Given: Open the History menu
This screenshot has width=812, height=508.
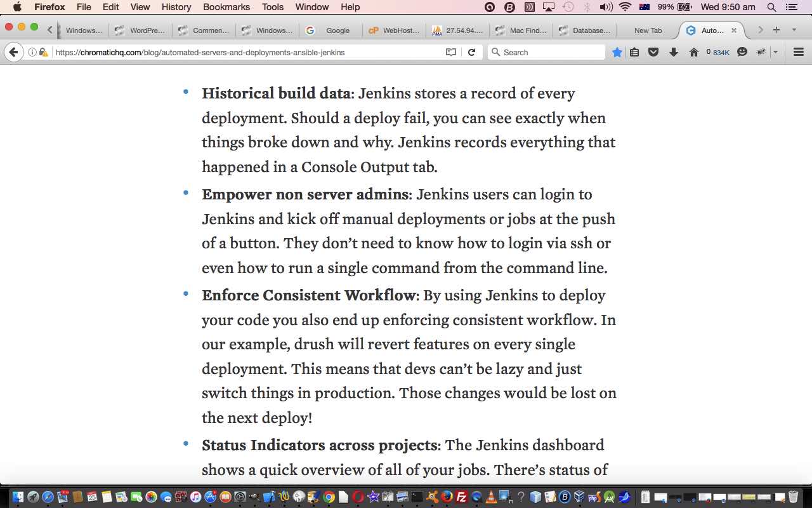Looking at the screenshot, I should click(x=176, y=7).
